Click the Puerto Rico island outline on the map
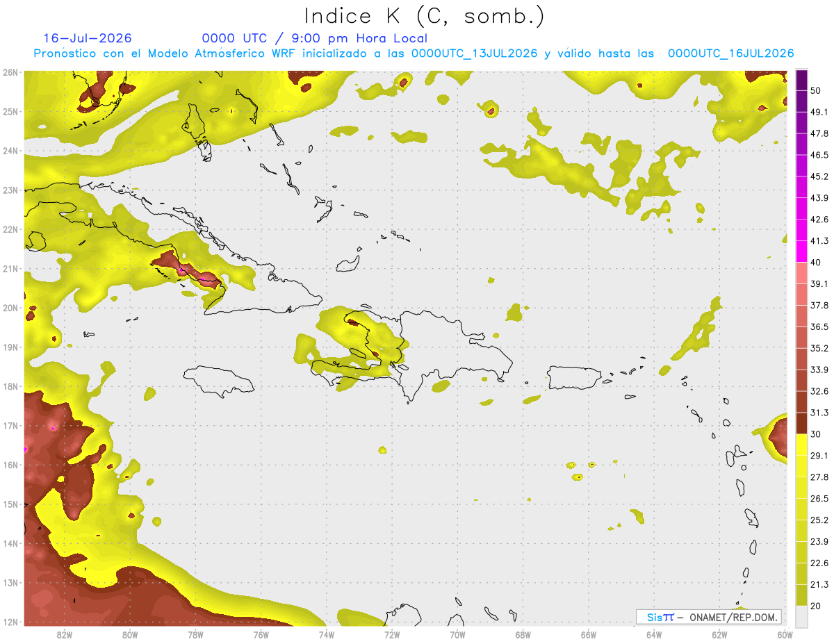The height and width of the screenshot is (644, 834). [575, 378]
